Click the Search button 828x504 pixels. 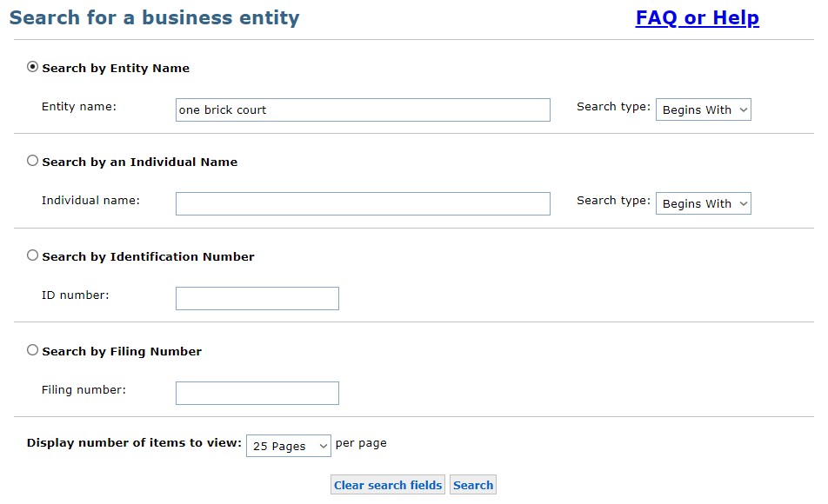click(473, 485)
